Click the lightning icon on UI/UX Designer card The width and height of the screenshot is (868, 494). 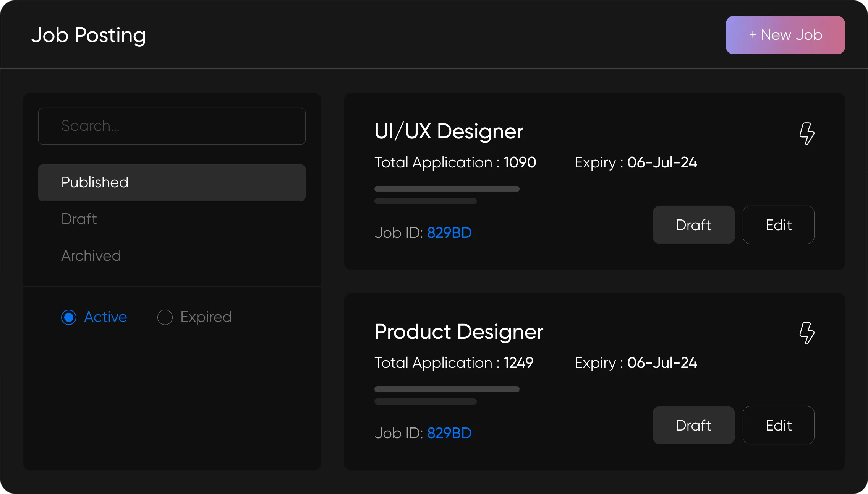(807, 133)
